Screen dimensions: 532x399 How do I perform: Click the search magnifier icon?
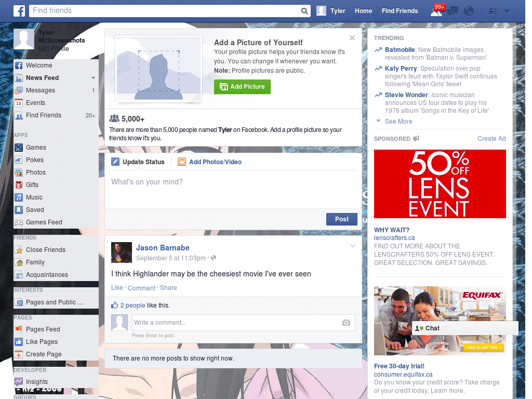coord(304,11)
